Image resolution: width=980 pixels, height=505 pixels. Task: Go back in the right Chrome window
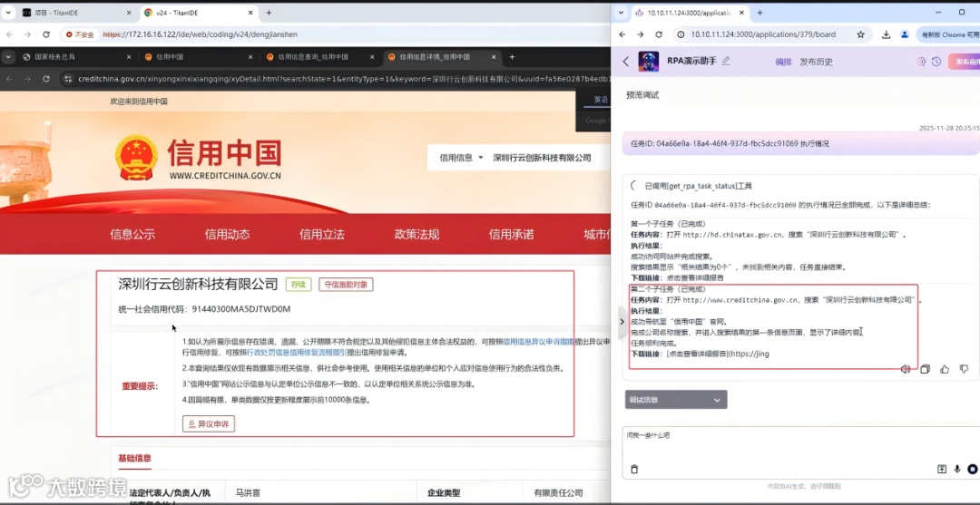click(x=622, y=35)
